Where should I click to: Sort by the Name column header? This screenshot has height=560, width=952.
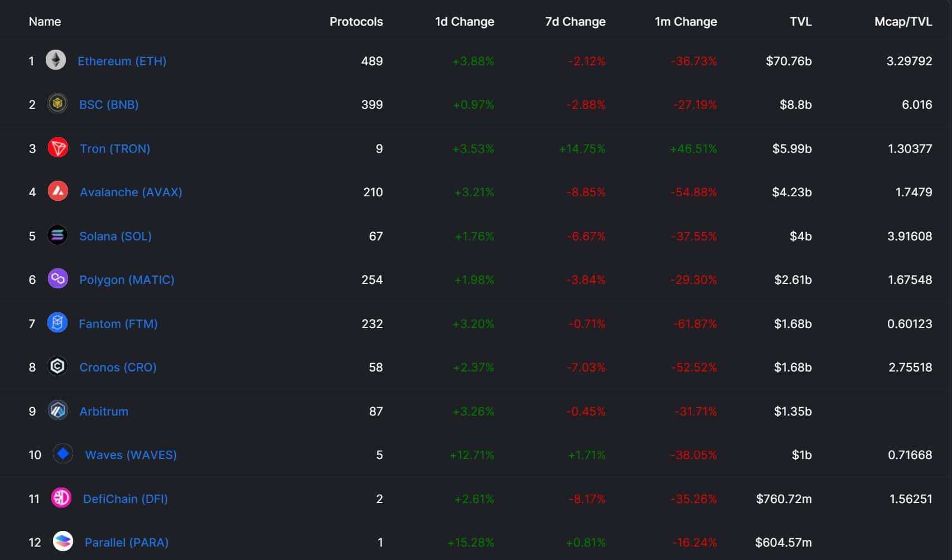[45, 22]
